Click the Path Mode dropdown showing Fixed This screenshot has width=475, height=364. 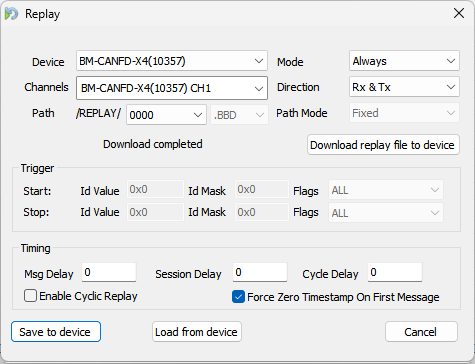[404, 113]
